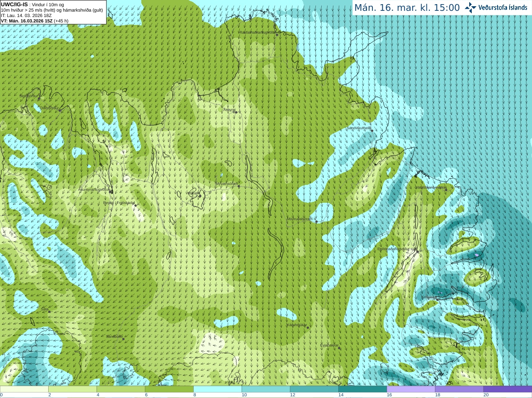Select the Egilsstaðaflugvöllur sjálf station label
The height and width of the screenshot is (398, 532).
click(397, 249)
